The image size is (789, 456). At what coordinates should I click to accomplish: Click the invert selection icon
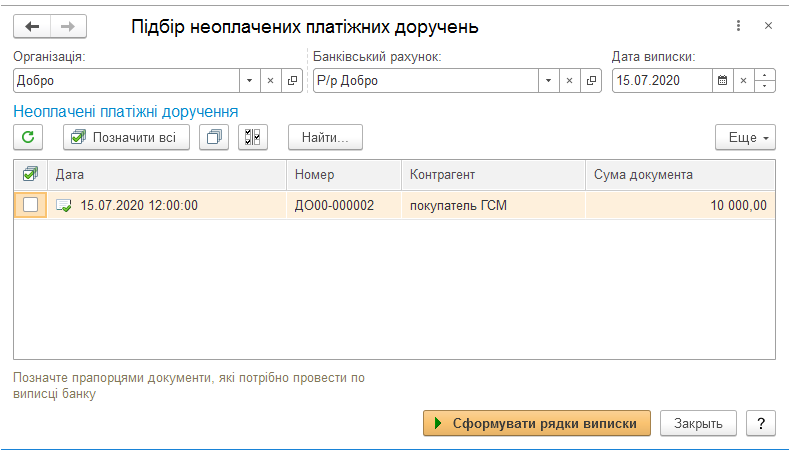[x=253, y=137]
